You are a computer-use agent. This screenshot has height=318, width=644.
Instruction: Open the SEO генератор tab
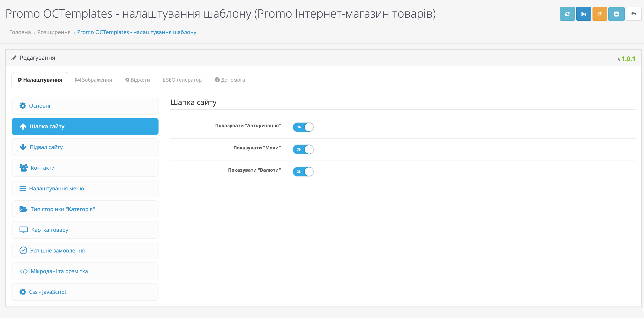click(x=182, y=80)
